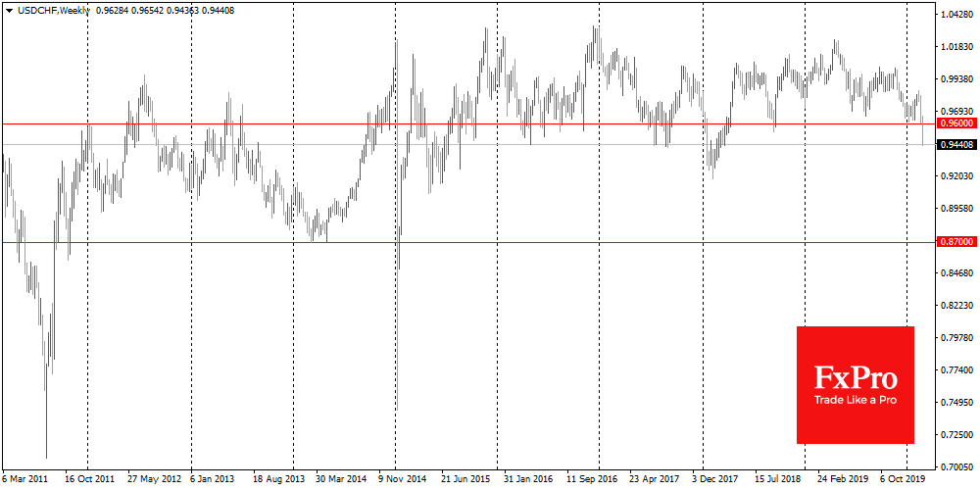Select the 0.79780 price scale label
This screenshot has width=980, height=490.
(x=956, y=338)
